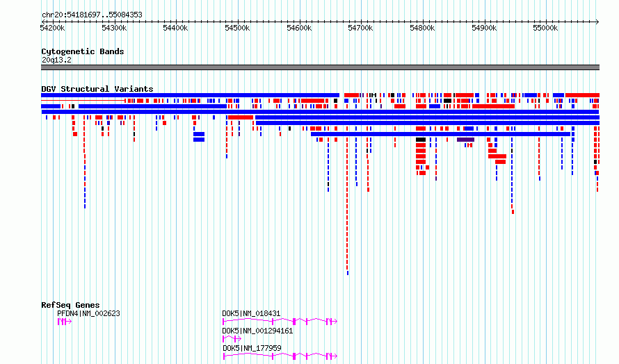
Task: Click the chr20:54181697..55084353 coordinate label
Action: click(x=92, y=15)
